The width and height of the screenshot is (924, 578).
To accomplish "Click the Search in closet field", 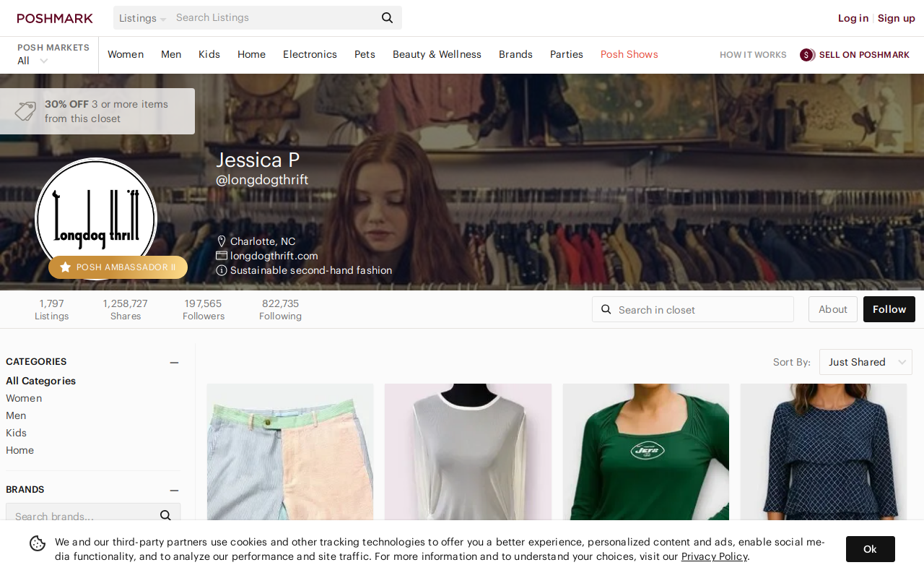I will coord(693,309).
